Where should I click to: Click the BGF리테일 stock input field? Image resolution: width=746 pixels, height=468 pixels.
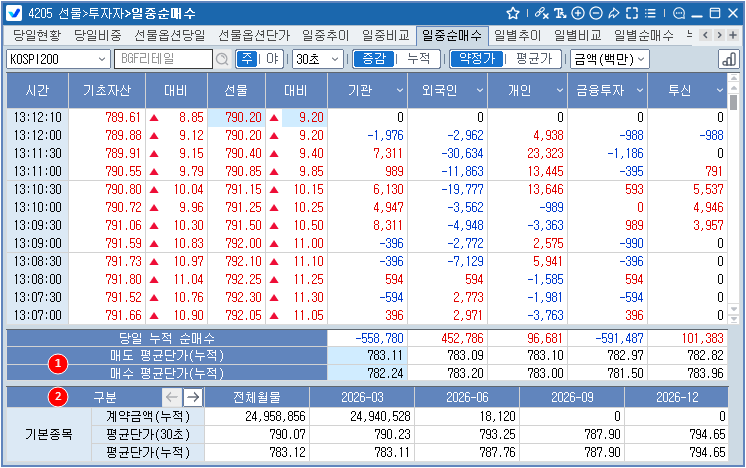(x=163, y=59)
